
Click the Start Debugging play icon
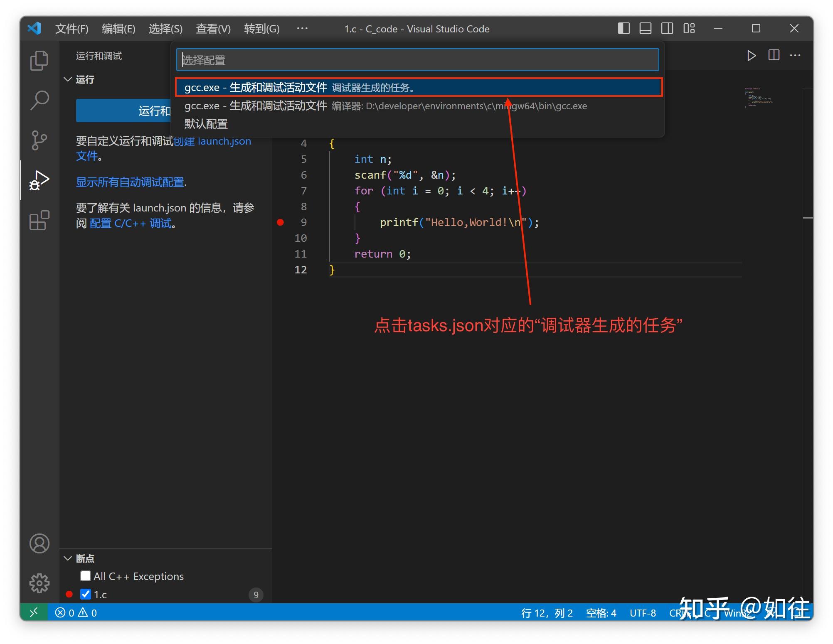(x=751, y=55)
